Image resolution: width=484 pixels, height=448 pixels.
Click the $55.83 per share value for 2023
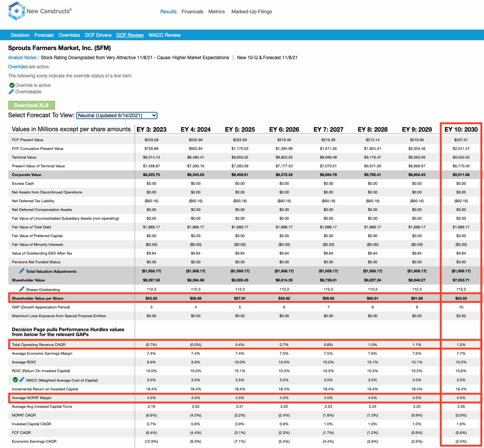tap(151, 299)
